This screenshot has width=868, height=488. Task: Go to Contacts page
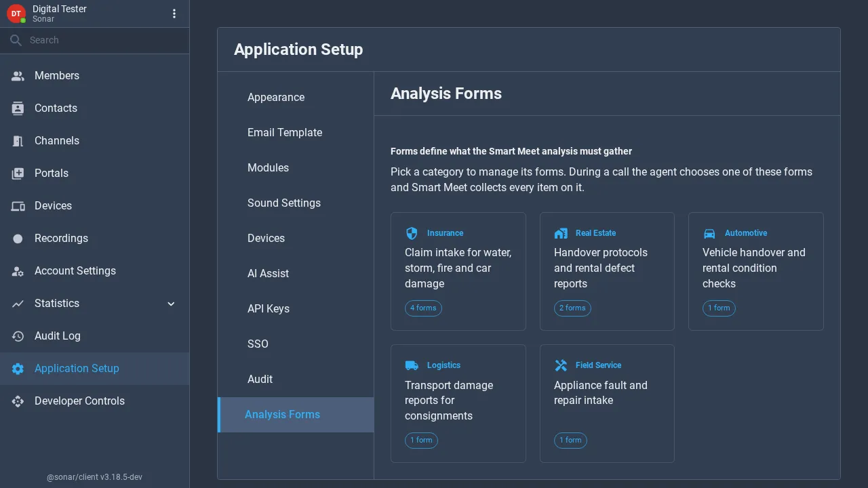click(x=95, y=108)
